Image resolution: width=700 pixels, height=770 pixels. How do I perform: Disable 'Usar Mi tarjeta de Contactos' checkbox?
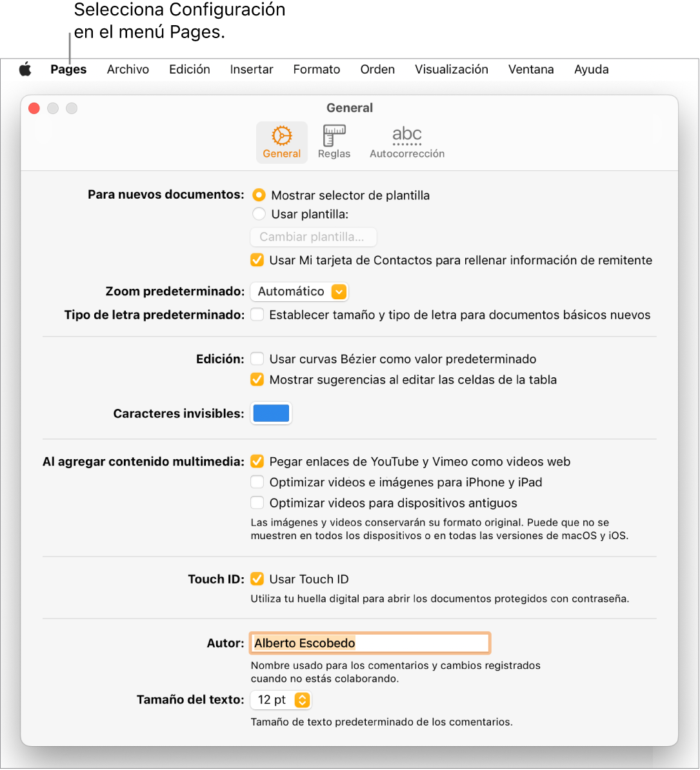pyautogui.click(x=257, y=261)
